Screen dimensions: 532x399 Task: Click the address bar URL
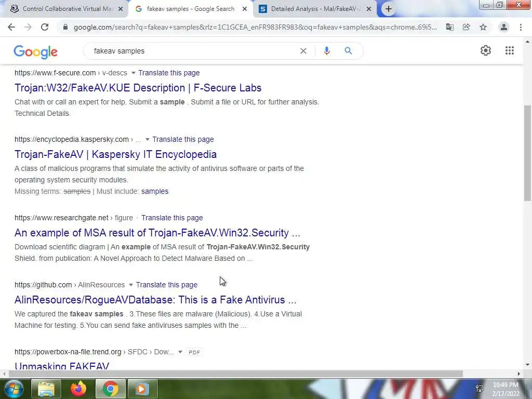(255, 27)
